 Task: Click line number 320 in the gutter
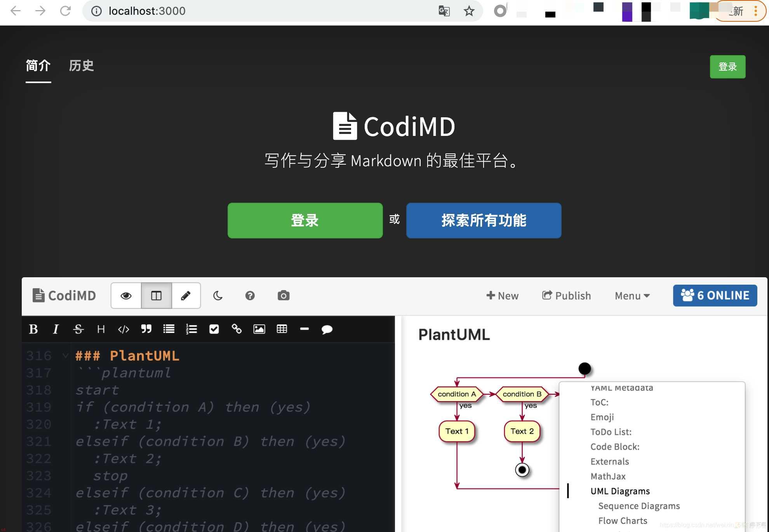tap(39, 424)
